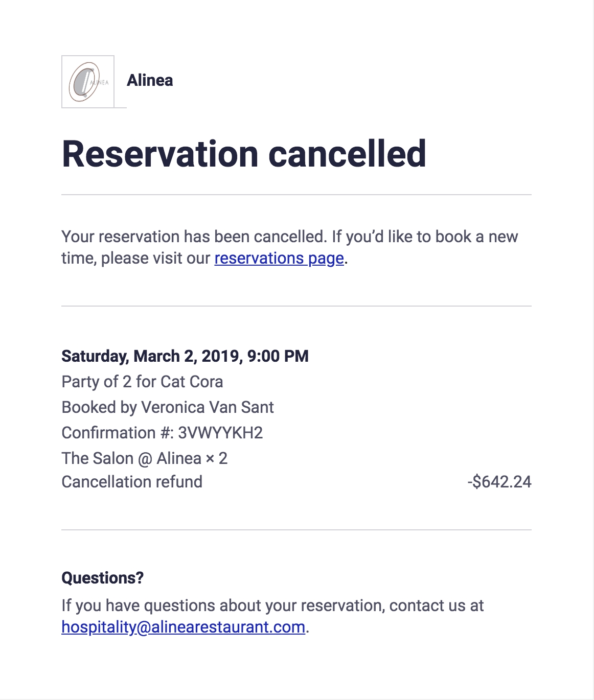The image size is (594, 700).
Task: Click the "Cancellation refund" label
Action: tap(132, 482)
